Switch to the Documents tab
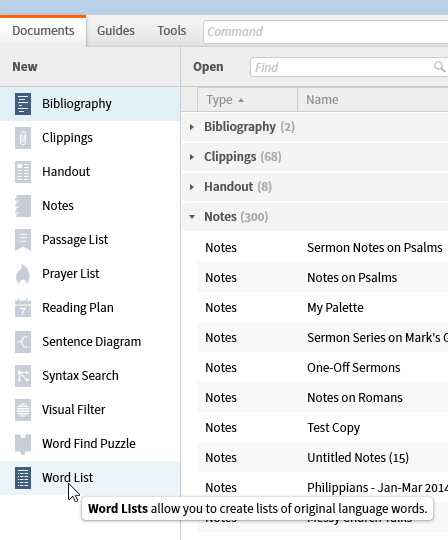448x540 pixels. pos(43,31)
